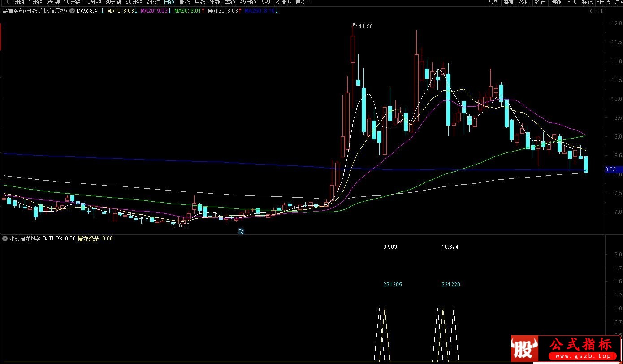The height and width of the screenshot is (364, 623).
Task: Click the 231220 date label
Action: click(x=451, y=285)
